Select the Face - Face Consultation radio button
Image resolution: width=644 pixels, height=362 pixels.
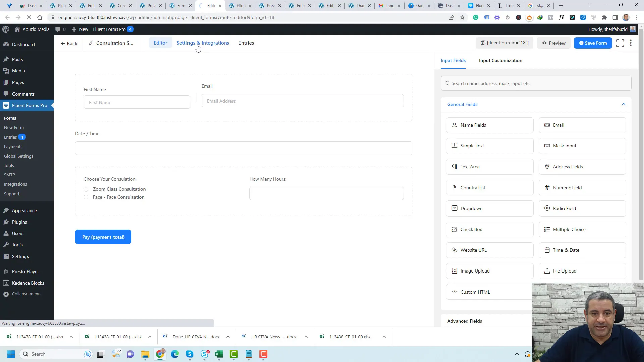pyautogui.click(x=86, y=197)
